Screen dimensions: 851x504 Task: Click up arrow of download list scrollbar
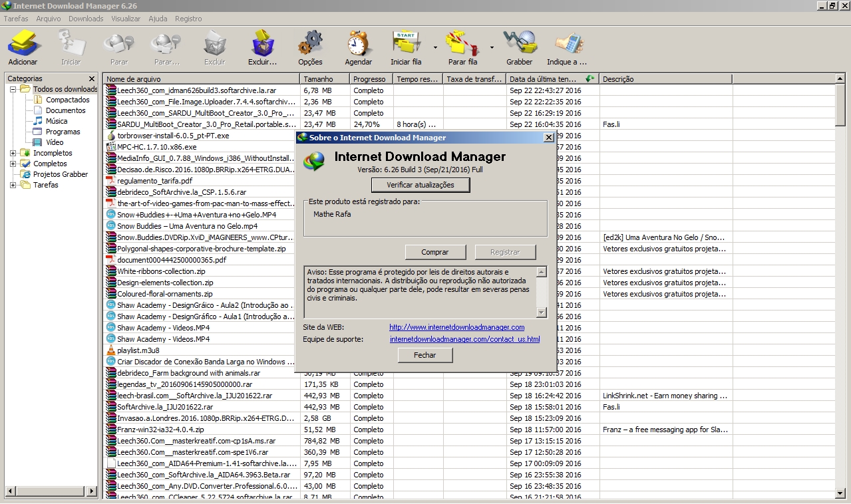click(841, 79)
